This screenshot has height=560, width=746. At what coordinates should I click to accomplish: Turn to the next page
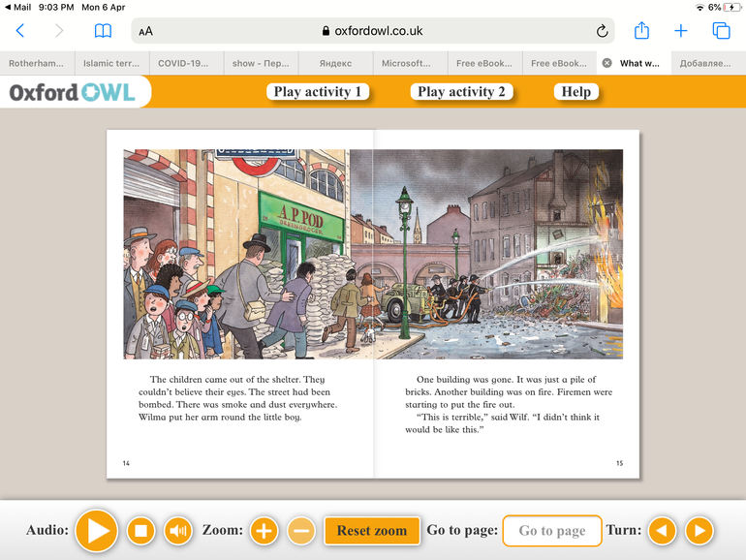pos(699,530)
